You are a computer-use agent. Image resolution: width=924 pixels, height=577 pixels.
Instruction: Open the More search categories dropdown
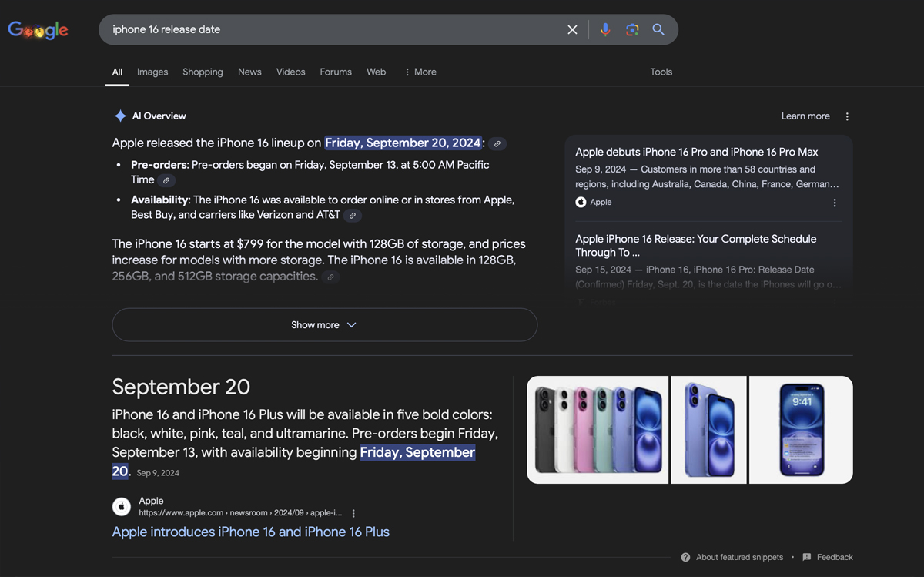click(x=420, y=72)
